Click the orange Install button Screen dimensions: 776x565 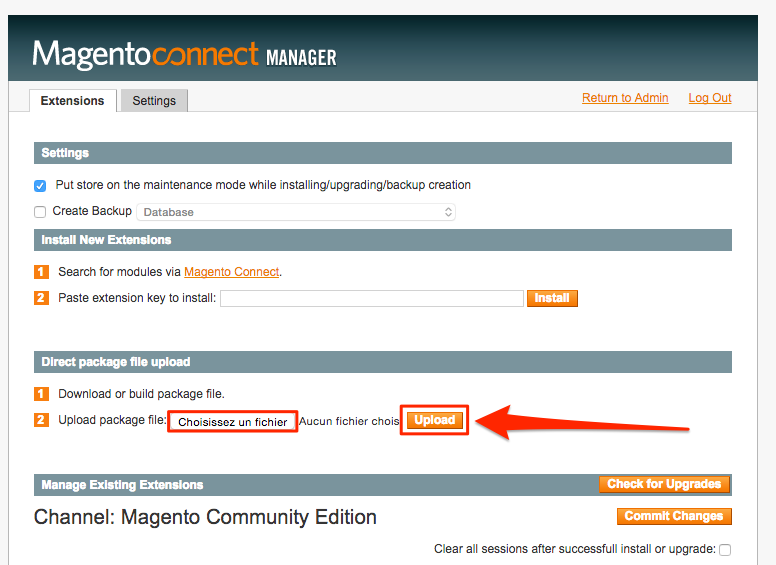pos(552,298)
